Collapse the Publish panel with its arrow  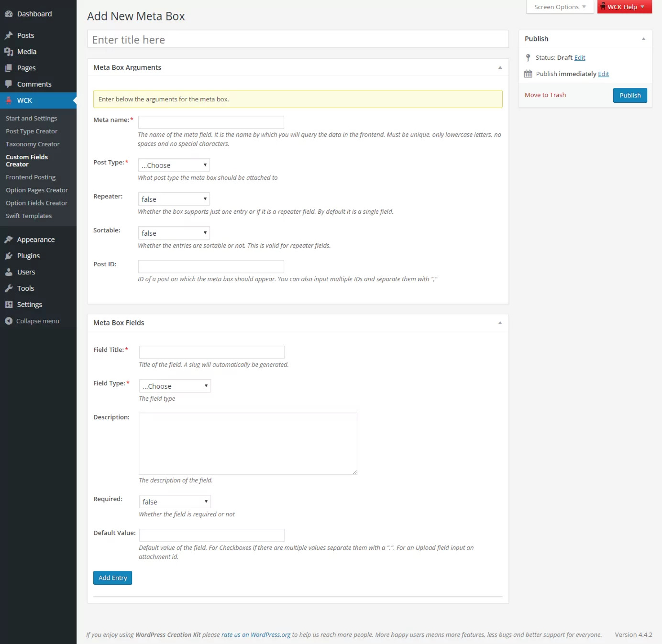tap(643, 39)
